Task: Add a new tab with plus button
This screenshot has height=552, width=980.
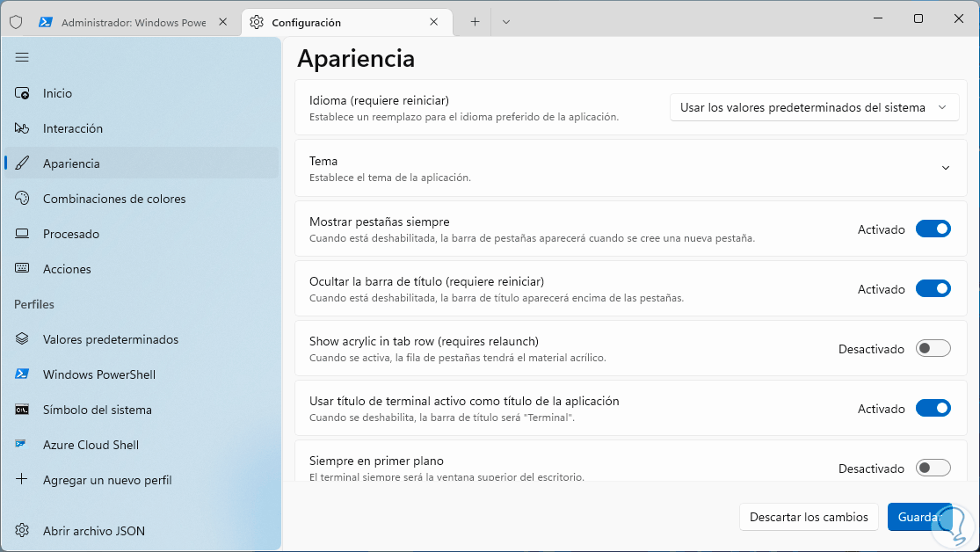Action: (475, 22)
